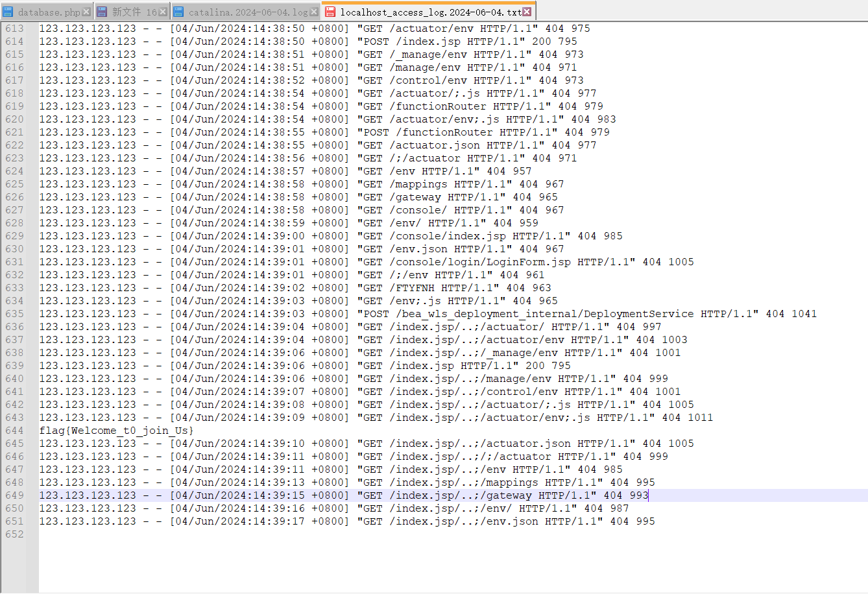Click line number 639 in the margin
This screenshot has width=868, height=594.
pos(14,366)
